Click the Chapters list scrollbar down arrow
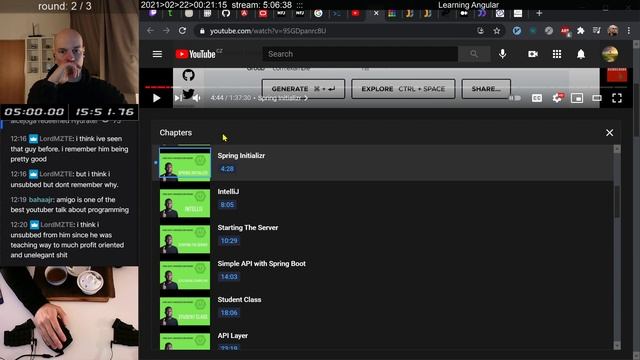The width and height of the screenshot is (640, 360). (x=617, y=346)
